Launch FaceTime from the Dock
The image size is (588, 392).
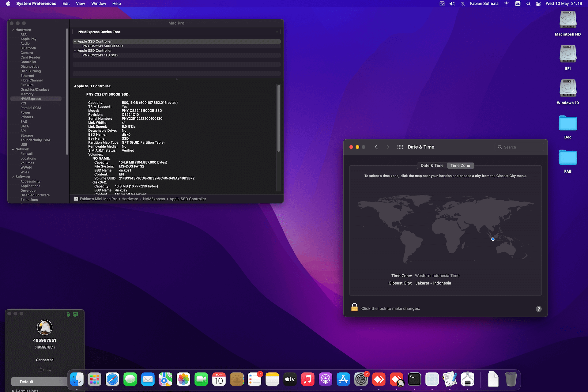coord(201,380)
